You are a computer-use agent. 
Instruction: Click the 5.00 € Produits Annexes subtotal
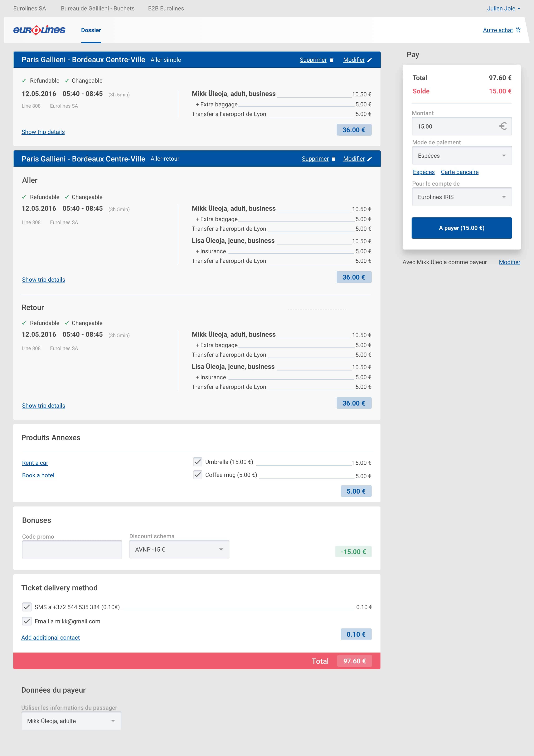(356, 491)
